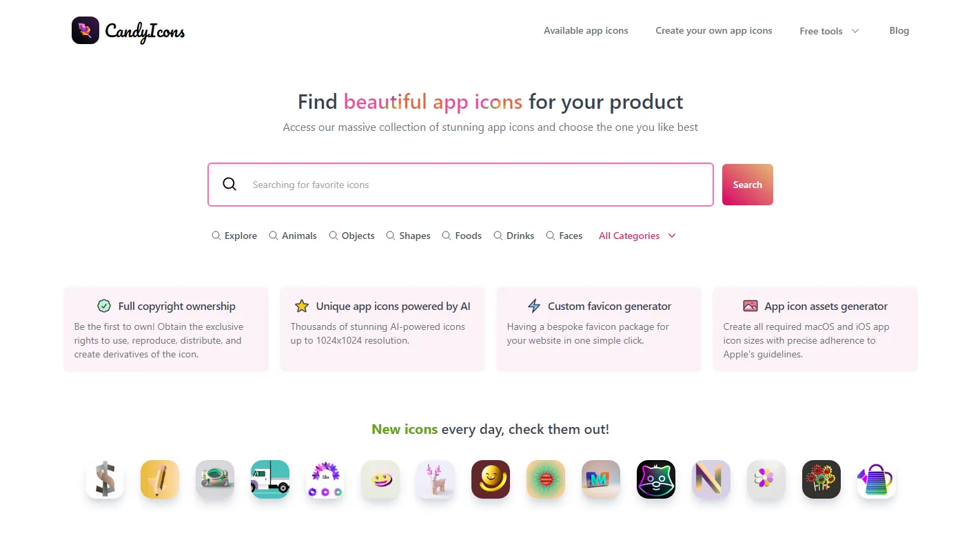Open the smiling yellow face icon thumbnail

click(x=491, y=479)
